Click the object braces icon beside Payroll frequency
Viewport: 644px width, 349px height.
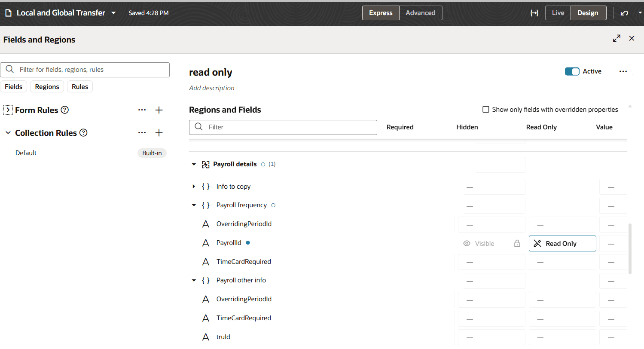pos(206,205)
